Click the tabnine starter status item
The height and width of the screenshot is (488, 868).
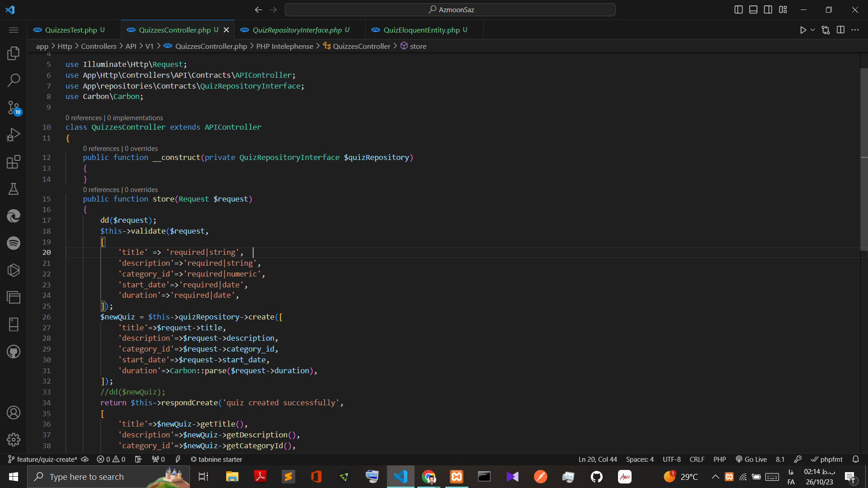click(x=216, y=459)
